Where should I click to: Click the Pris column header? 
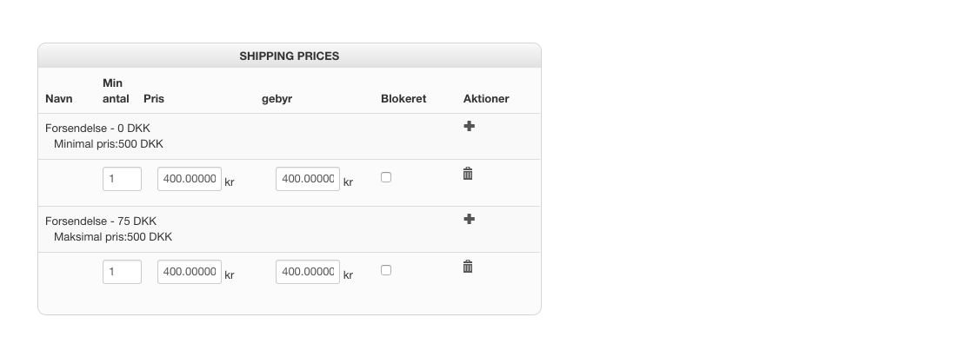point(154,99)
